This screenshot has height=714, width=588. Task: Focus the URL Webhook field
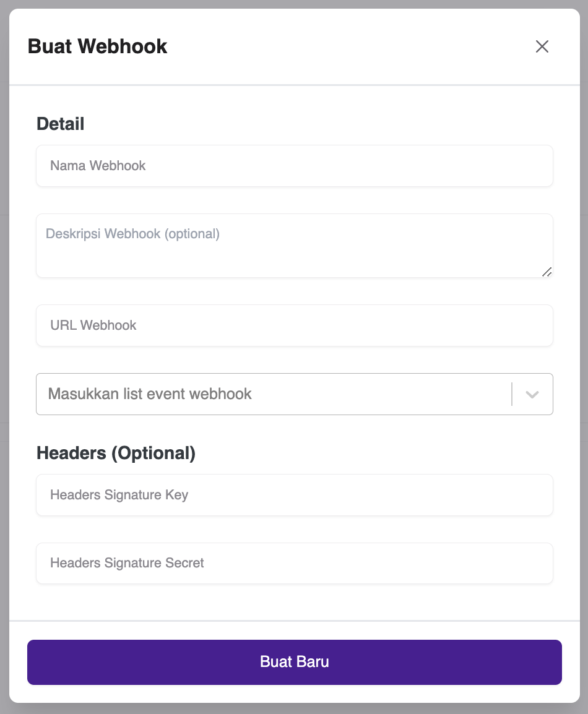(x=294, y=325)
